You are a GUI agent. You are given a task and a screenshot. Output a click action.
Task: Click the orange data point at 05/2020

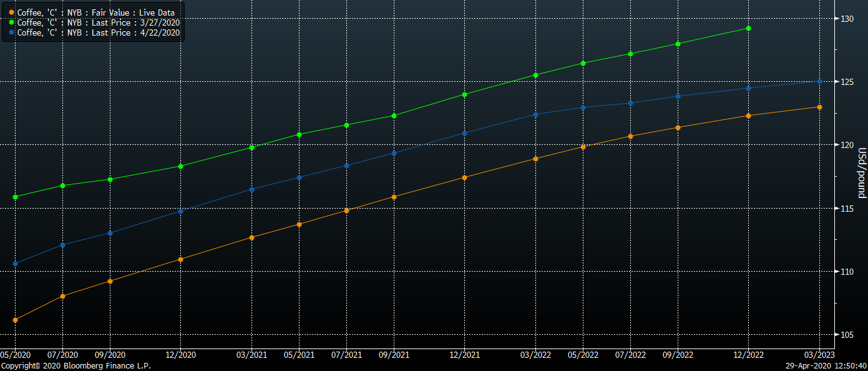[x=16, y=320]
